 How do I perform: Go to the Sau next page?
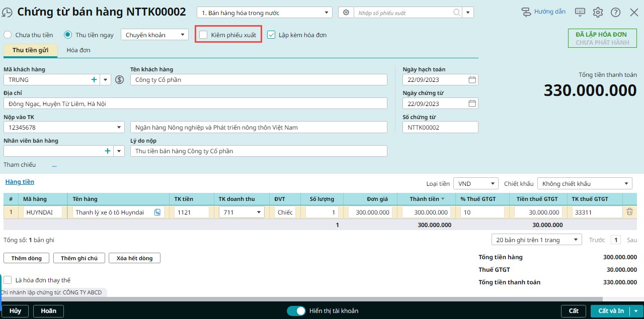[x=631, y=240]
